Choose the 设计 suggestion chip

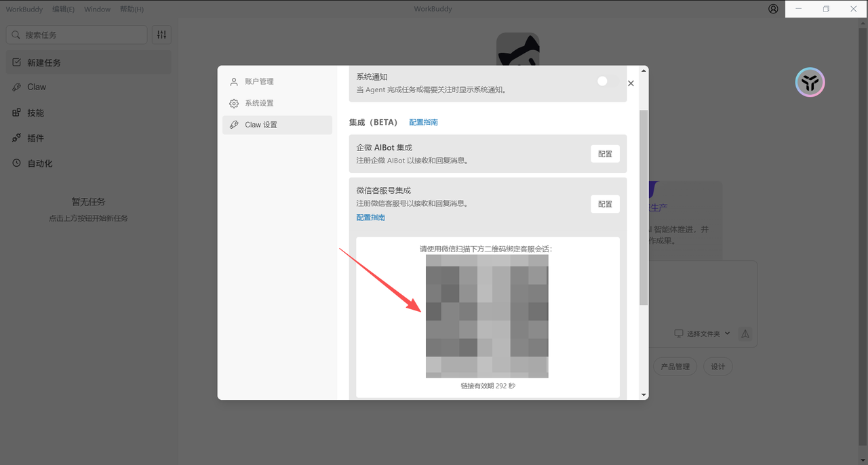click(x=718, y=367)
